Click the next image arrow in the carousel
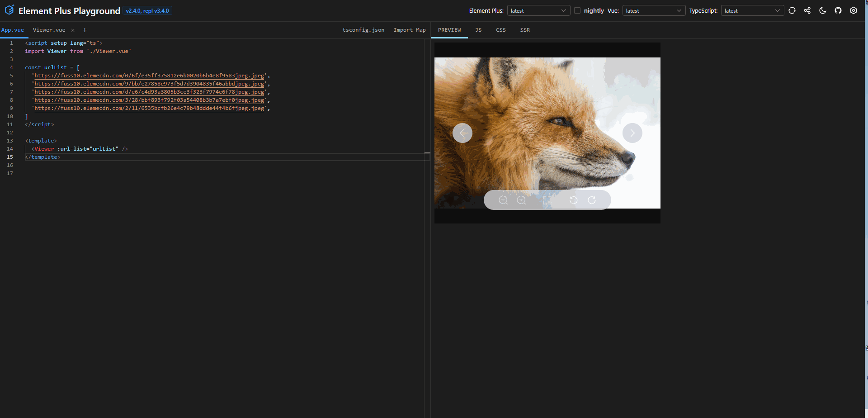Viewport: 868px width, 418px height. 632,133
